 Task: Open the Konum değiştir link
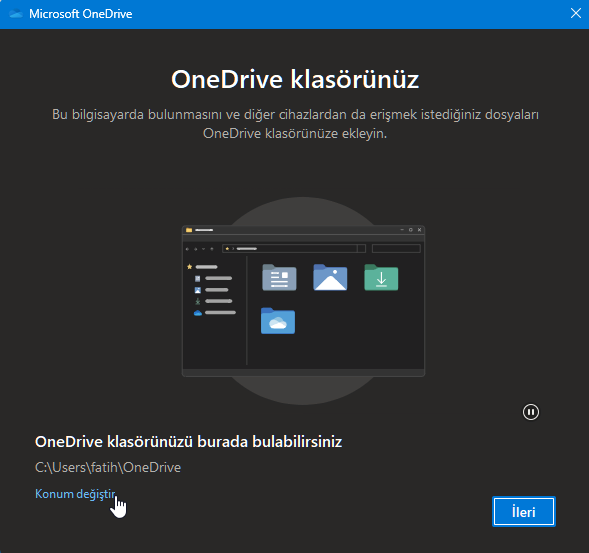[x=75, y=494]
